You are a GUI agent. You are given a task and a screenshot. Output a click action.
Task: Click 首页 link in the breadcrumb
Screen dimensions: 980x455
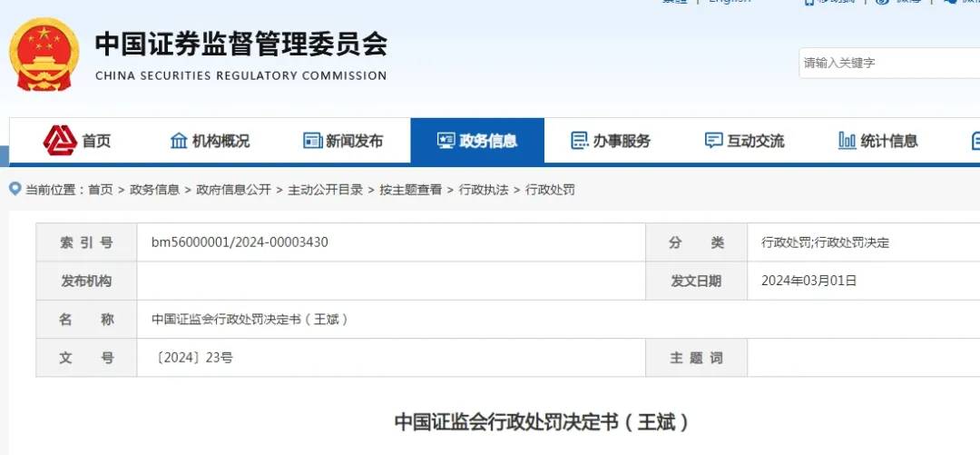[x=101, y=190]
